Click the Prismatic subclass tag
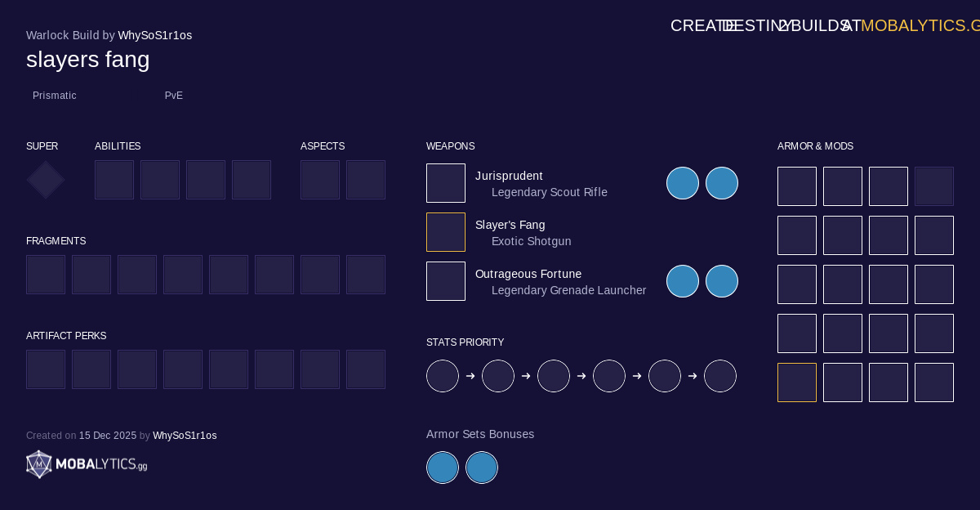Image resolution: width=980 pixels, height=510 pixels. 55,96
